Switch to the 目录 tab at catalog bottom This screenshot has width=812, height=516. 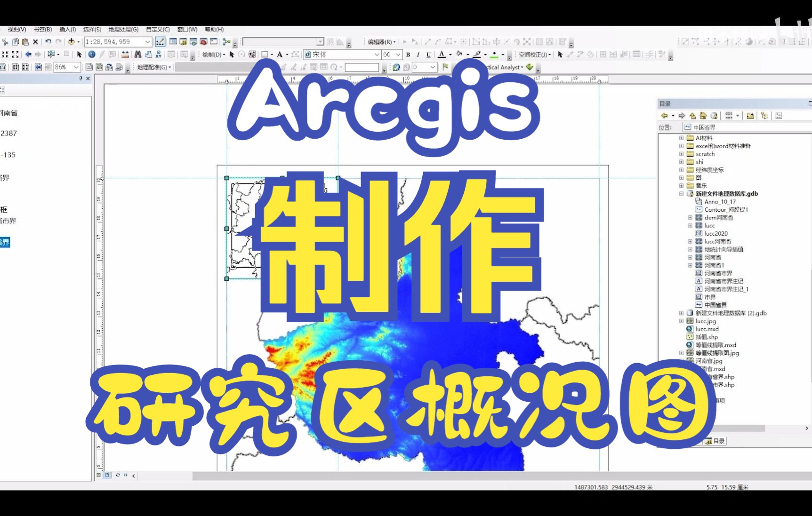tap(715, 441)
